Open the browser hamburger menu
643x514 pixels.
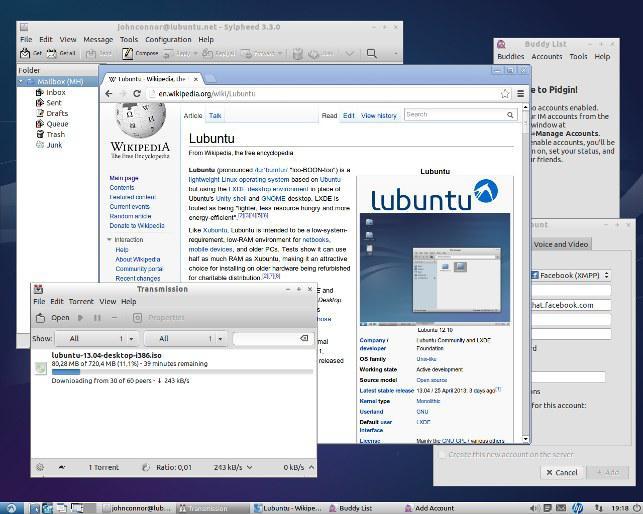click(520, 94)
